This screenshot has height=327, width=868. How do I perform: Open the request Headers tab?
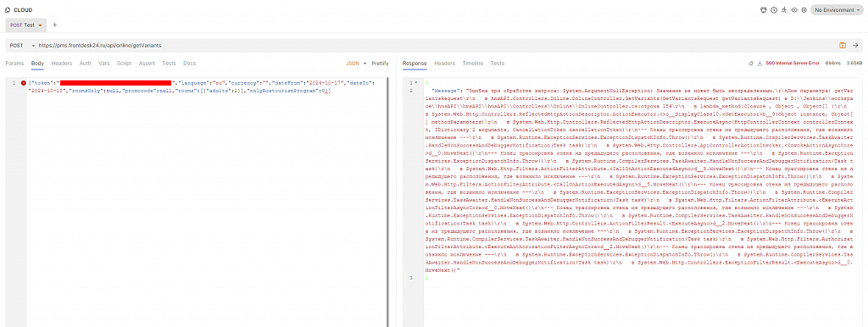pyautogui.click(x=62, y=63)
